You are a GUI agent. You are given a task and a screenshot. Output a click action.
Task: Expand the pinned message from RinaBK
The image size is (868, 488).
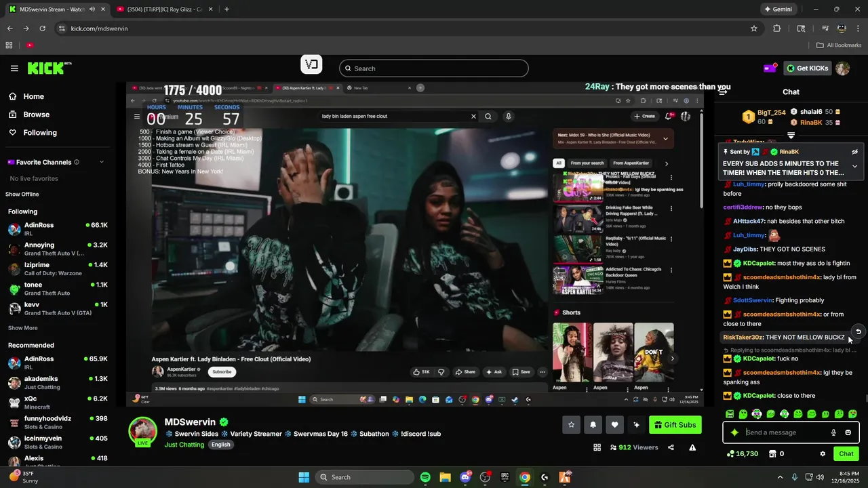pos(854,166)
